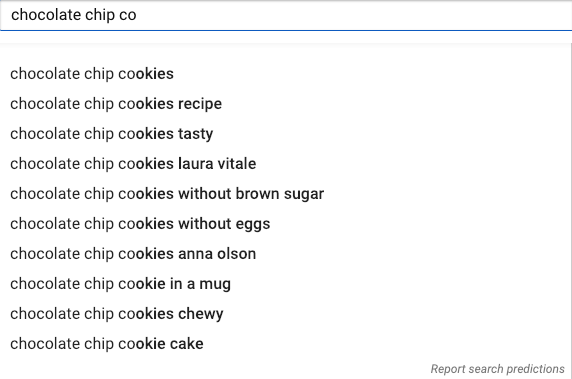
Task: Pick 'chocolate chip cookies tasty' suggestion
Action: click(x=286, y=134)
